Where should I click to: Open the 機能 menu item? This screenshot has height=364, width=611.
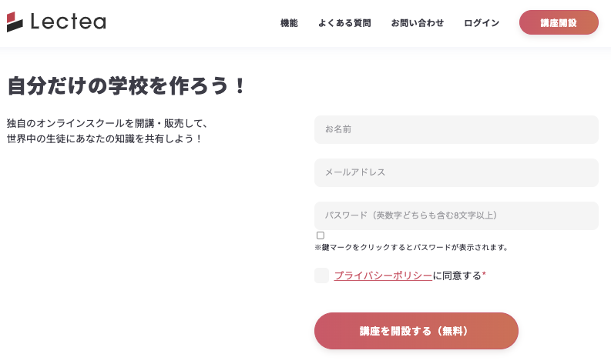coord(289,23)
